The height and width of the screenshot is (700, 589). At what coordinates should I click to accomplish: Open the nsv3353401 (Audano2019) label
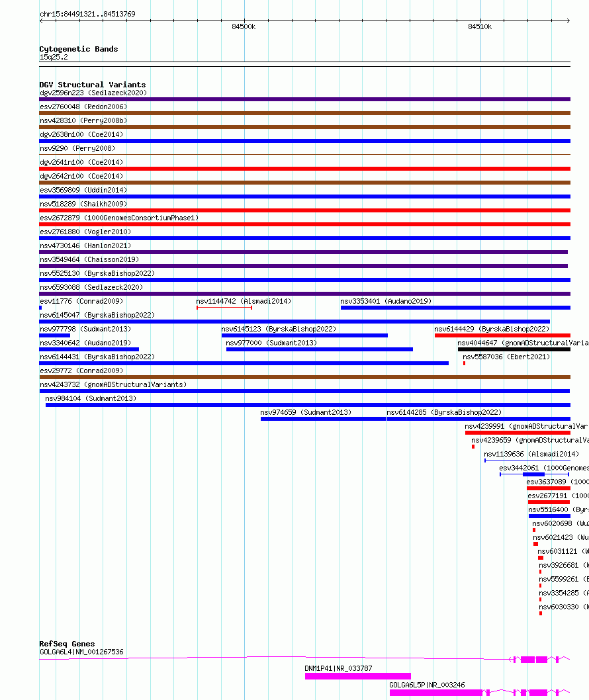pos(386,301)
